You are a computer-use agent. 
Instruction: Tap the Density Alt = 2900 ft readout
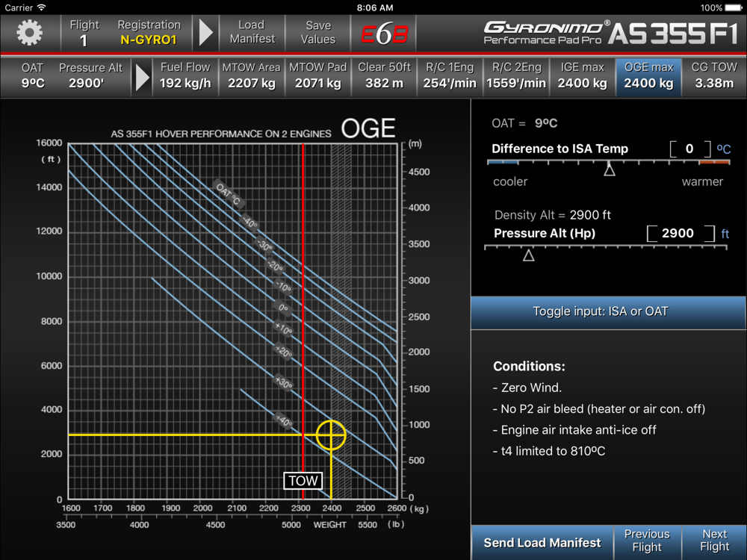[552, 215]
